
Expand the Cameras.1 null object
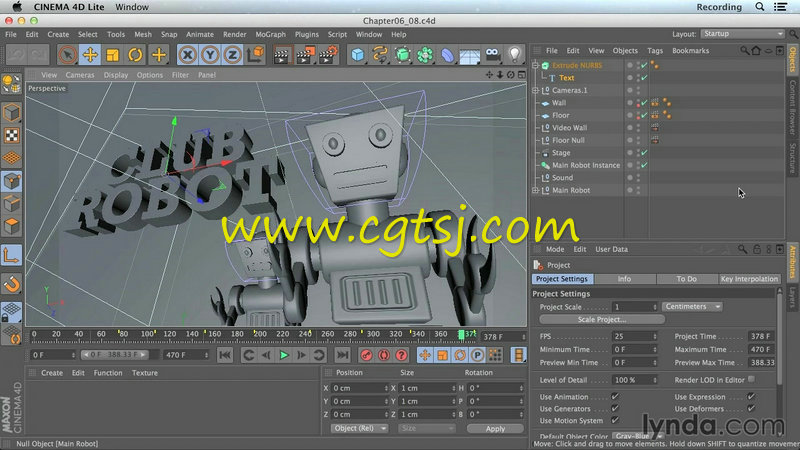[x=535, y=90]
